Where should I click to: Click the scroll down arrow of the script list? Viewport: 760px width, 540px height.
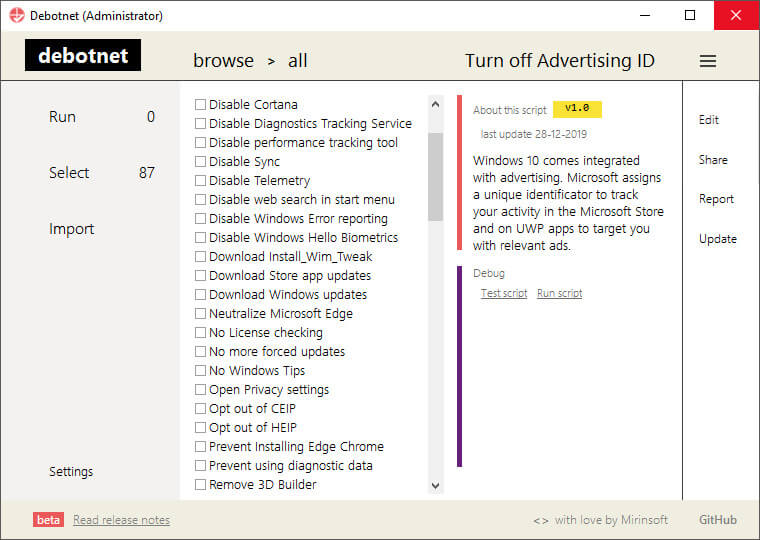pyautogui.click(x=435, y=485)
